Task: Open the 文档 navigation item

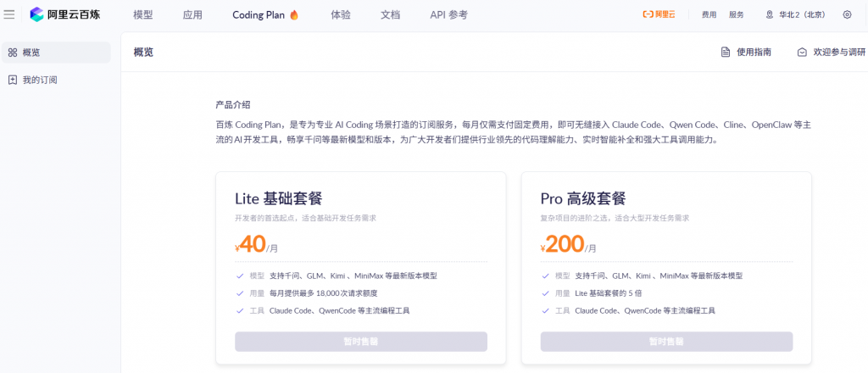Action: pos(390,14)
